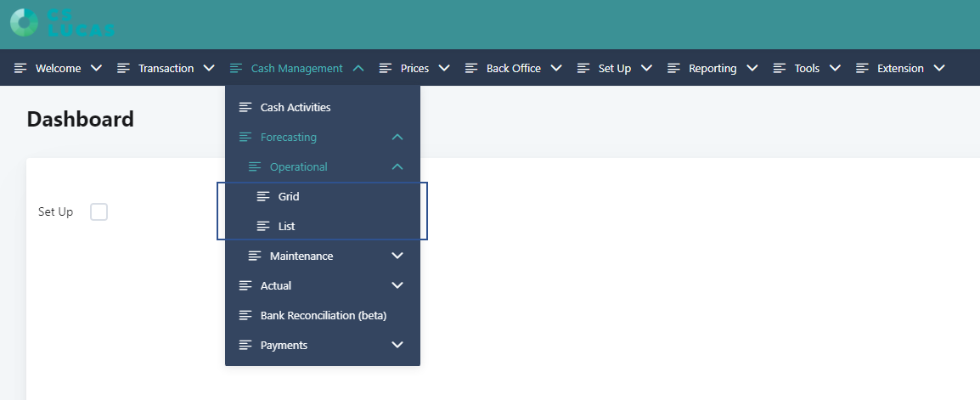Expand the Payments submenu chevron
This screenshot has width=980, height=400.
[397, 345]
